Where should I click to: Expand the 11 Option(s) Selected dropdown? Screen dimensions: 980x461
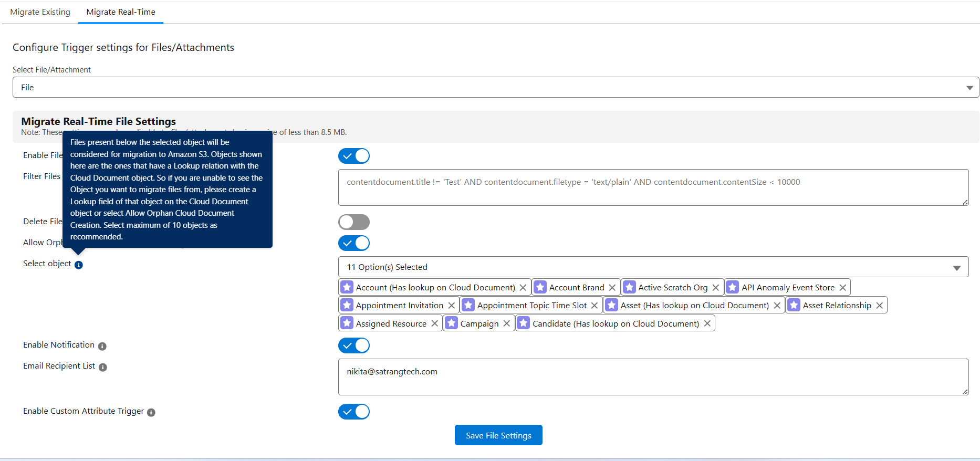[653, 267]
